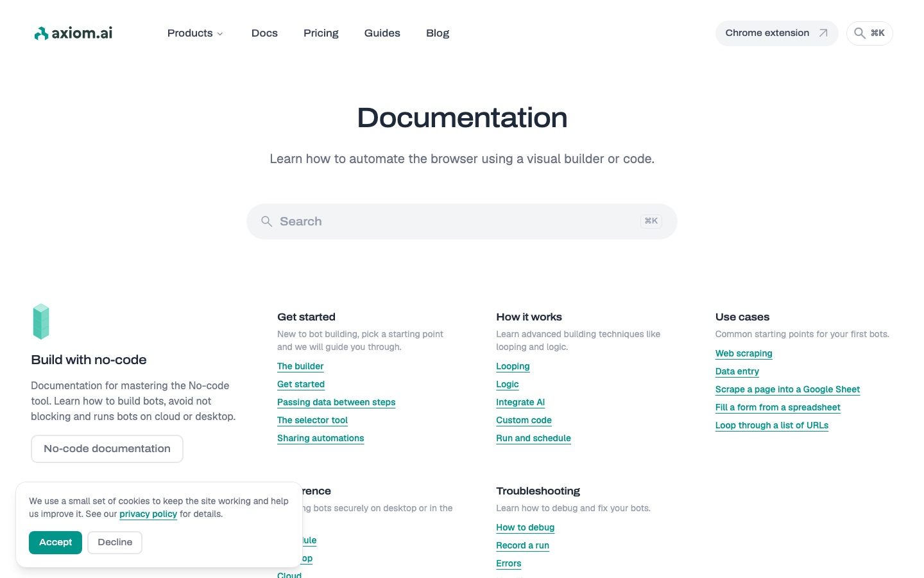Open the Guides menu item
Screen dimensions: 924x578
coord(382,33)
